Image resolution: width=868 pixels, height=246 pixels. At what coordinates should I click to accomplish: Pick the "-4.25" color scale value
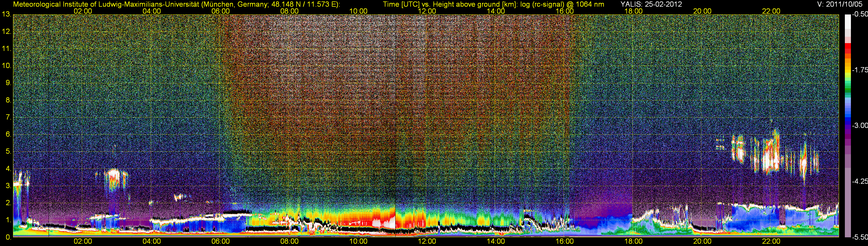[x=860, y=181]
